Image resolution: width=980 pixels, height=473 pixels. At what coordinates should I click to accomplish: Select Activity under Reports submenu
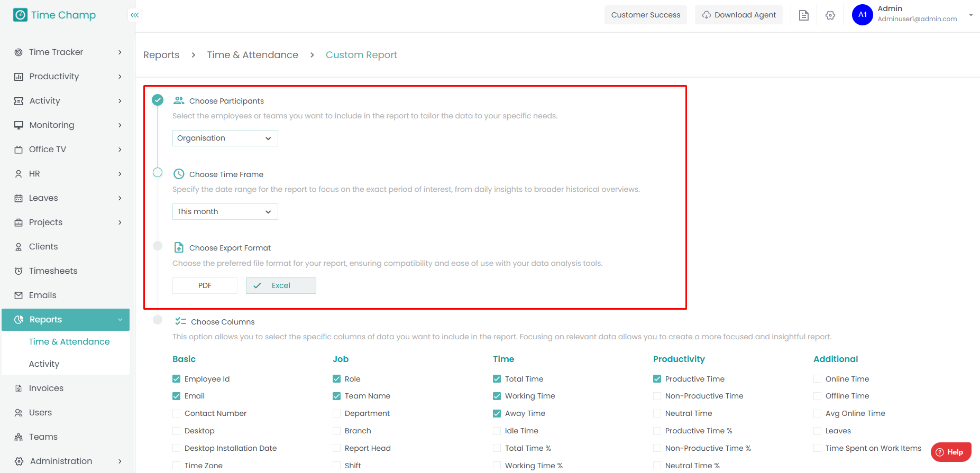44,364
